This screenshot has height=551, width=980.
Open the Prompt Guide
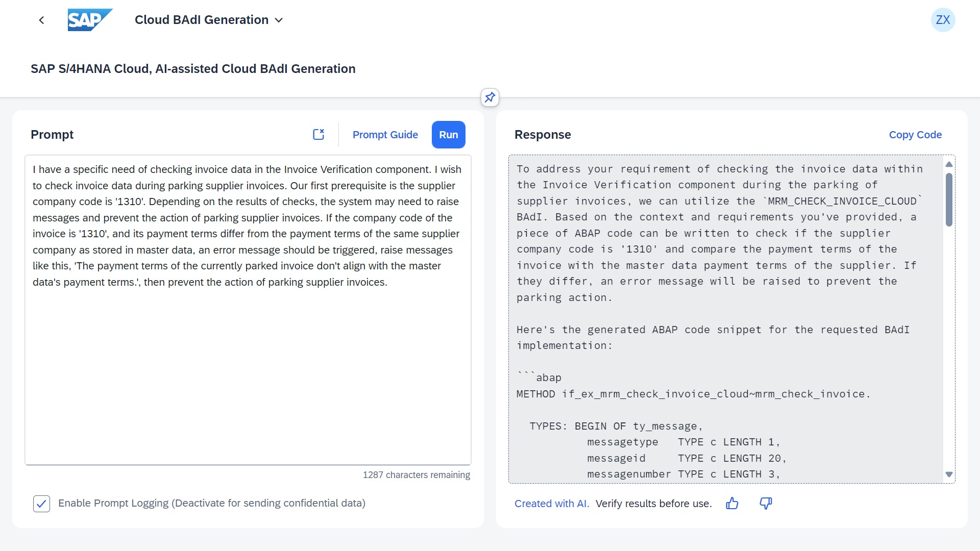coord(385,135)
